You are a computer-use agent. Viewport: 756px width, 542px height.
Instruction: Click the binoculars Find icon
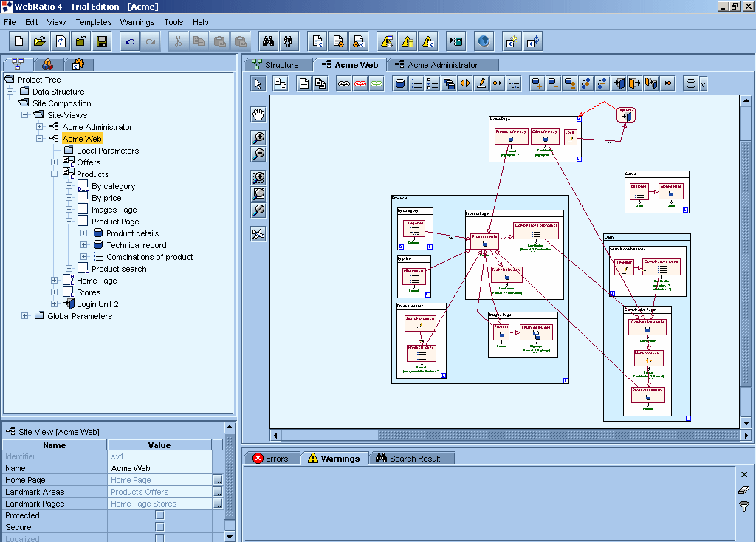268,41
